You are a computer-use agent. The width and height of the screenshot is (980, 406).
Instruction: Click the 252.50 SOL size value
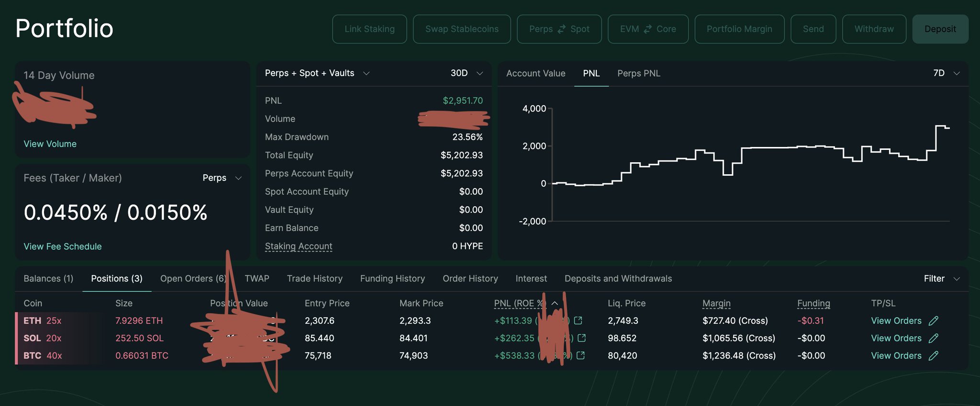coord(140,338)
